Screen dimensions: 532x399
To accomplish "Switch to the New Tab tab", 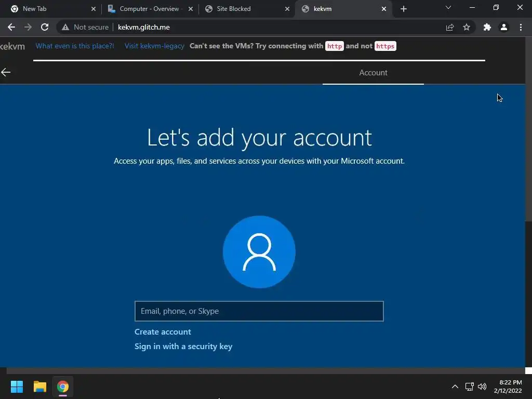I will pos(50,9).
